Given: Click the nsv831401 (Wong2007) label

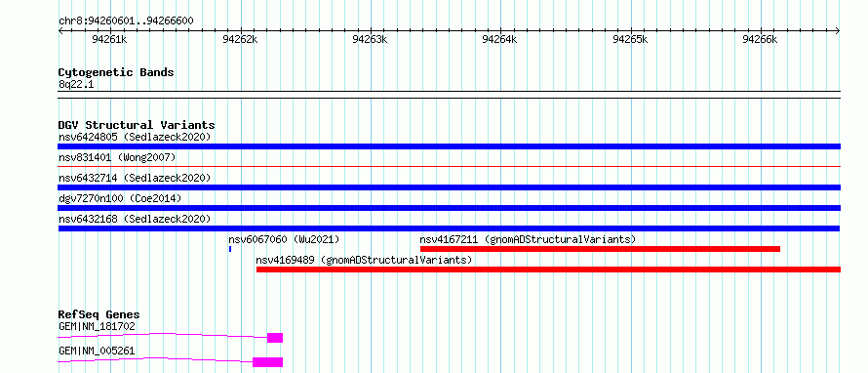Looking at the screenshot, I should [117, 157].
